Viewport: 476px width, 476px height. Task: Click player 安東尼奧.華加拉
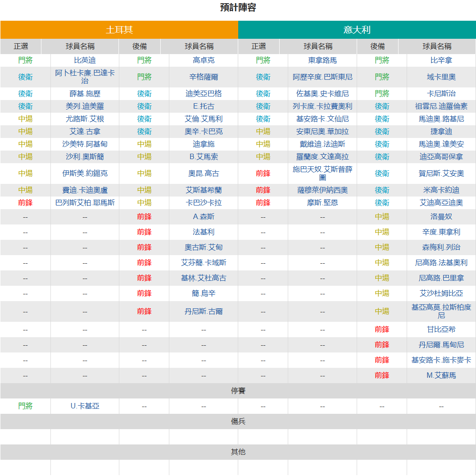[x=322, y=132]
